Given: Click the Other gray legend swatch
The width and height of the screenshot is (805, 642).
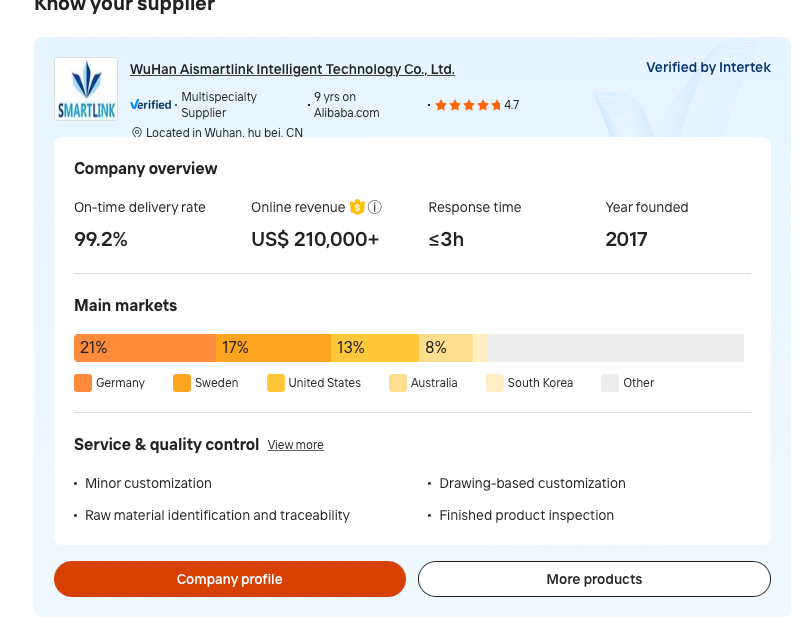Looking at the screenshot, I should tap(610, 383).
